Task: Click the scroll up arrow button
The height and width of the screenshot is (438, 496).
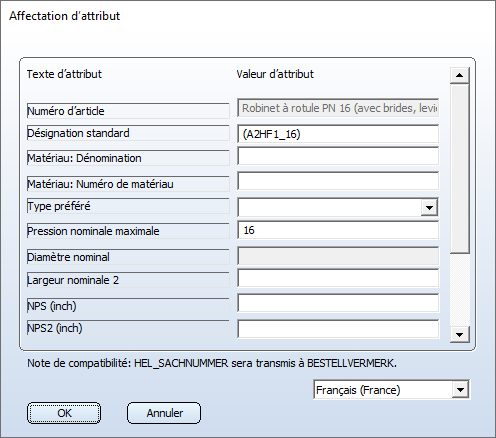Action: [x=460, y=75]
